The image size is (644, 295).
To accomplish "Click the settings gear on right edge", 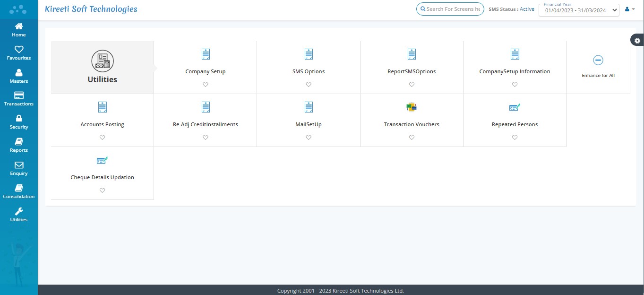I will pos(637,41).
